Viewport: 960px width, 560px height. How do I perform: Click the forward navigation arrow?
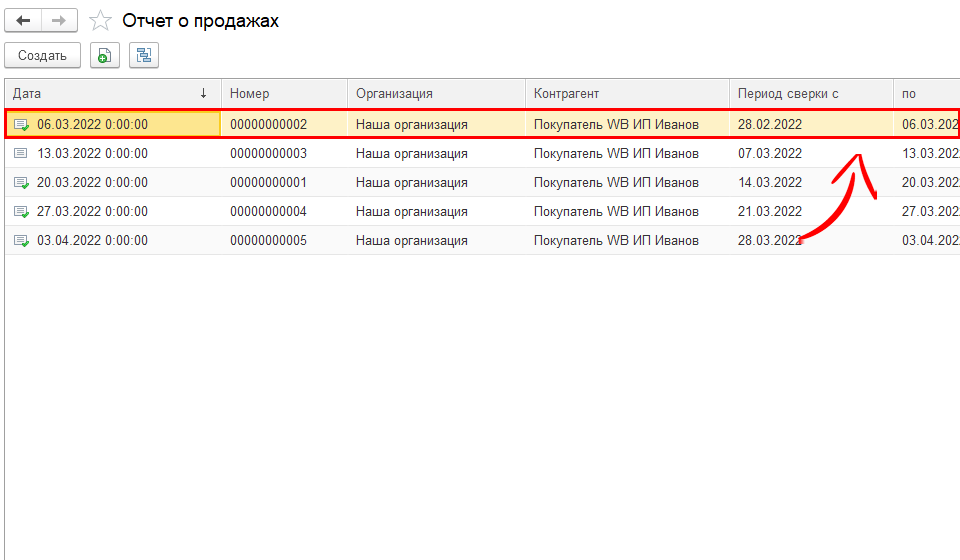tap(60, 20)
